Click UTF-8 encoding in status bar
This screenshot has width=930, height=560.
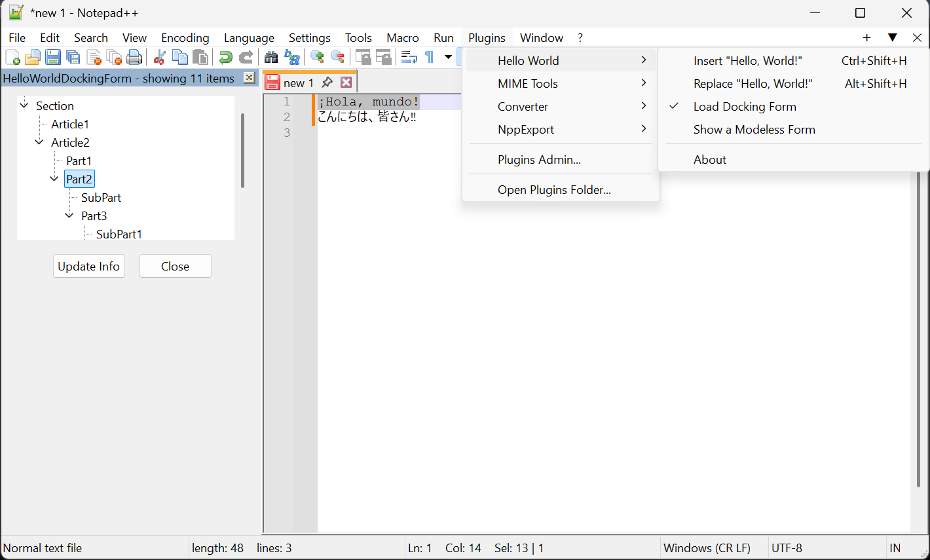pos(787,548)
